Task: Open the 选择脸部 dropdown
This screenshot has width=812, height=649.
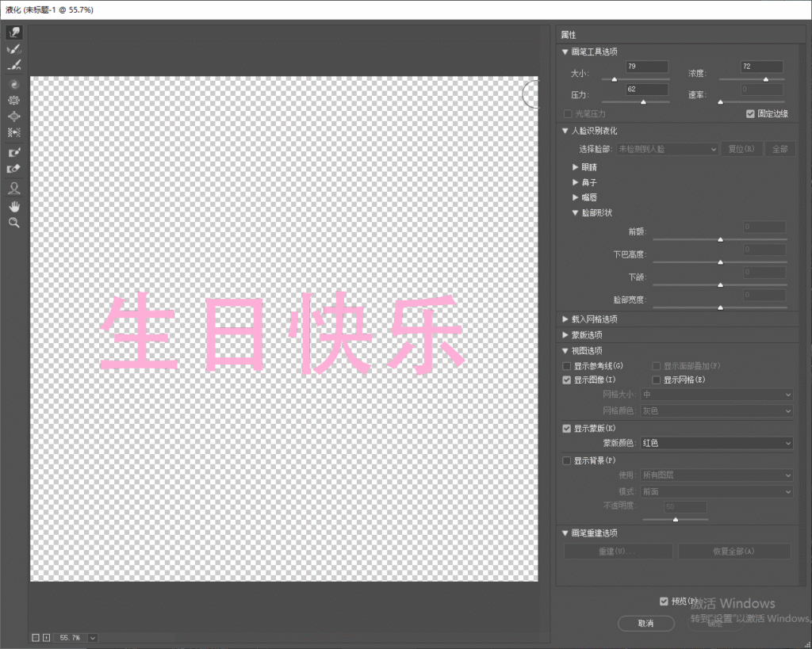Action: (x=667, y=149)
